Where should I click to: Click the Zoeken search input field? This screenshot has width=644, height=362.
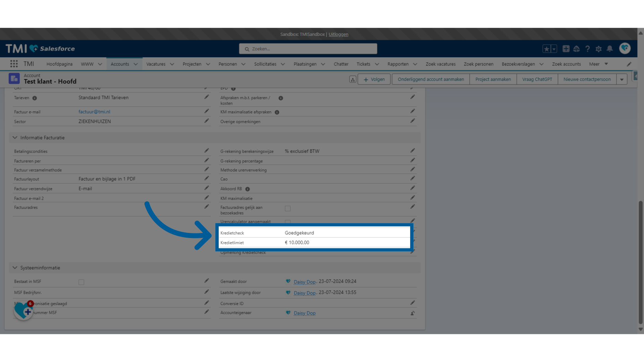(308, 49)
